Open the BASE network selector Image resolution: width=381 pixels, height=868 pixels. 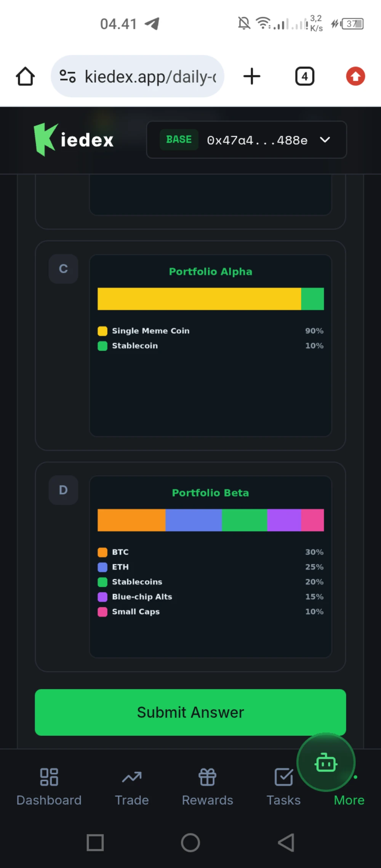(x=179, y=139)
